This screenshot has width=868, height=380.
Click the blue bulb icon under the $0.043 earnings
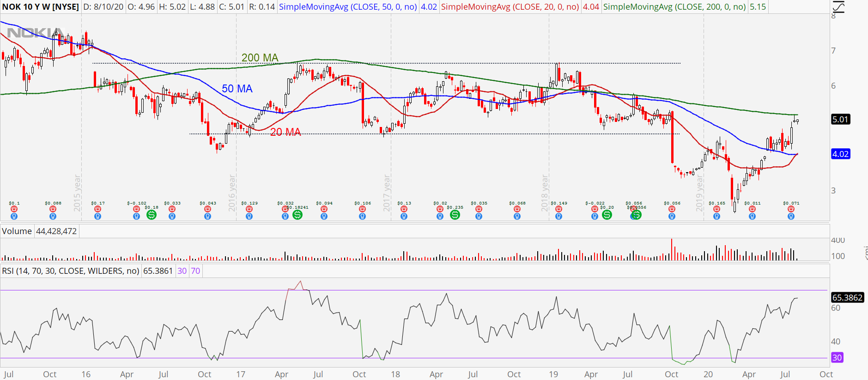click(207, 216)
